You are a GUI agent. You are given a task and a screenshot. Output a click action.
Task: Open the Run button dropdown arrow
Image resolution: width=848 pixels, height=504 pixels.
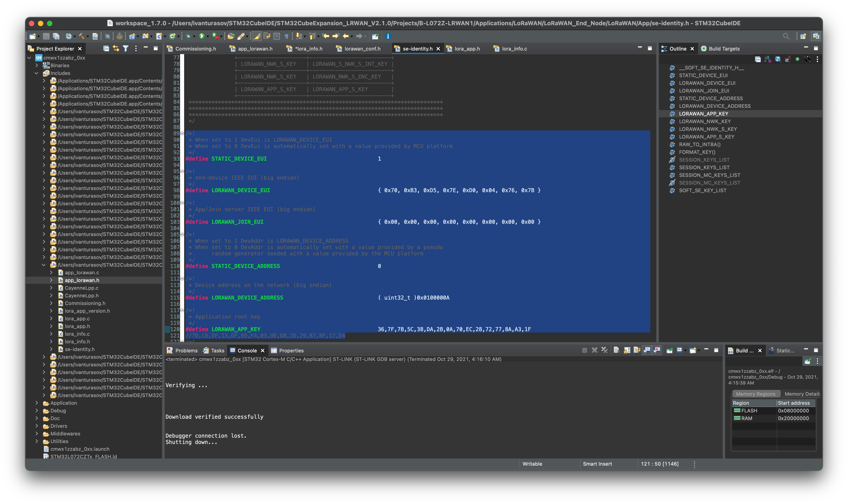(x=208, y=36)
